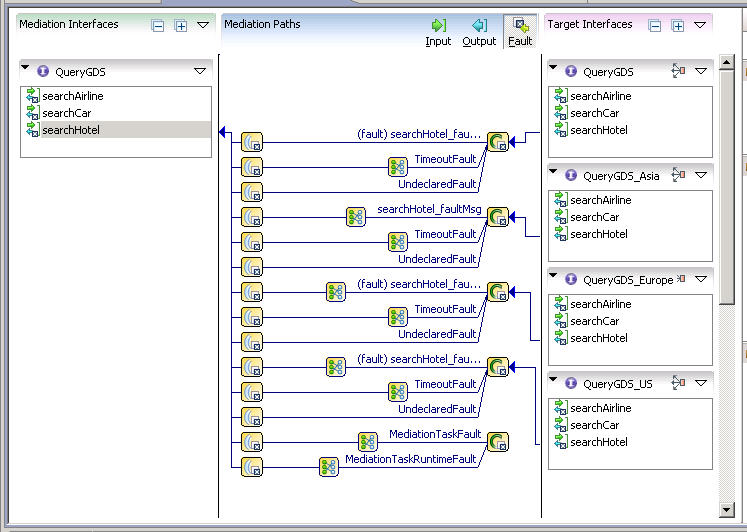The height and width of the screenshot is (532, 747).
Task: Click the MediationTaskRuntimeFault mapping node icon
Action: click(x=328, y=466)
